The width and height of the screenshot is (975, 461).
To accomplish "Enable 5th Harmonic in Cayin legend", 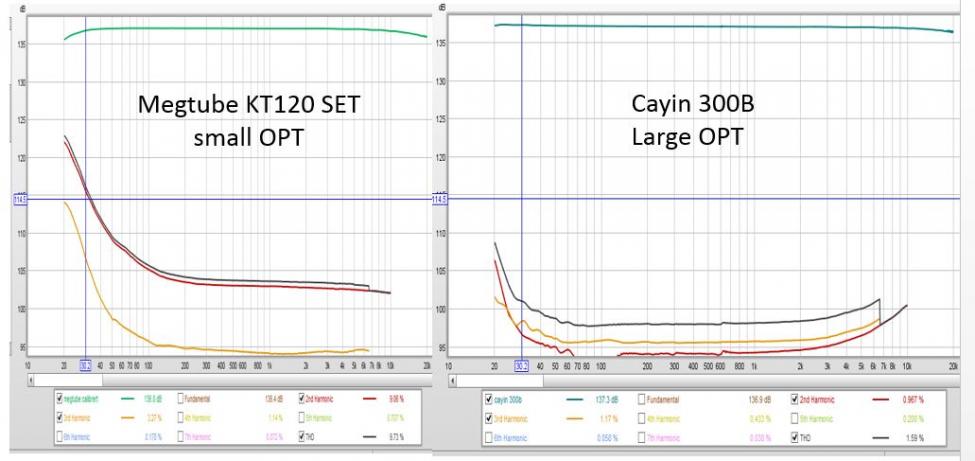I will click(795, 419).
